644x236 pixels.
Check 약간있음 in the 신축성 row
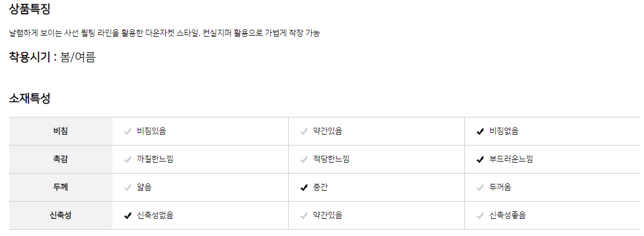click(x=304, y=215)
